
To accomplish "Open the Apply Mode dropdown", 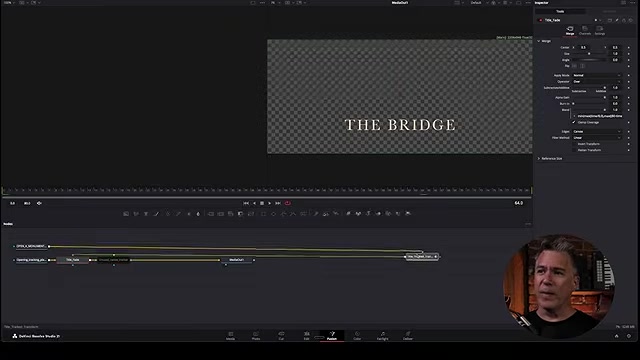I will pyautogui.click(x=597, y=75).
